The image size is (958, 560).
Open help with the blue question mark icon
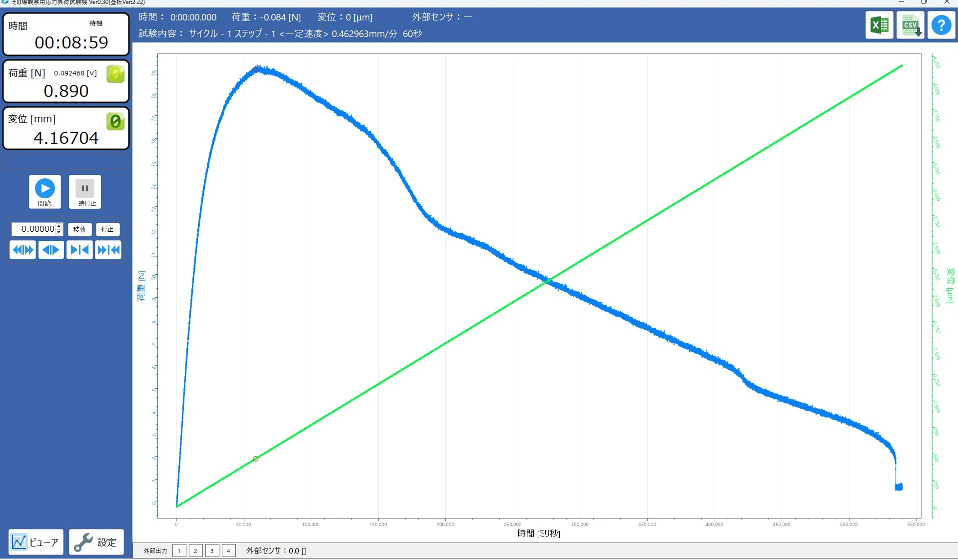pyautogui.click(x=942, y=25)
